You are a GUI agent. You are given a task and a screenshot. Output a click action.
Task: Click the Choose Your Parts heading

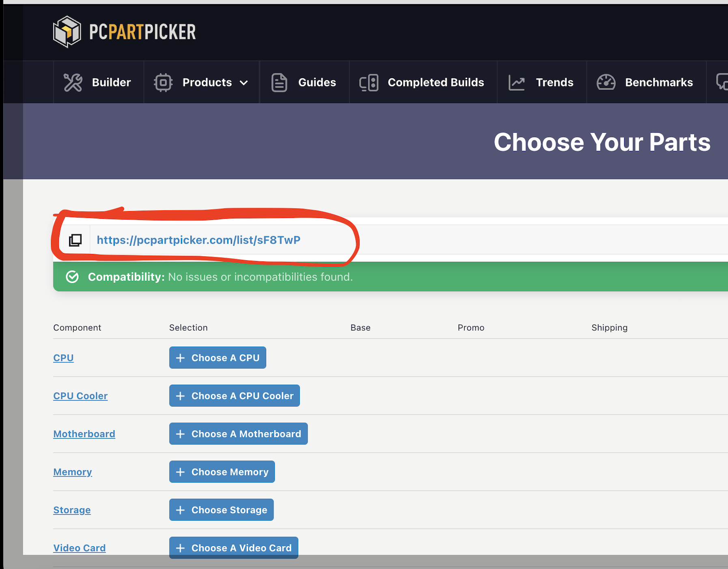point(602,142)
